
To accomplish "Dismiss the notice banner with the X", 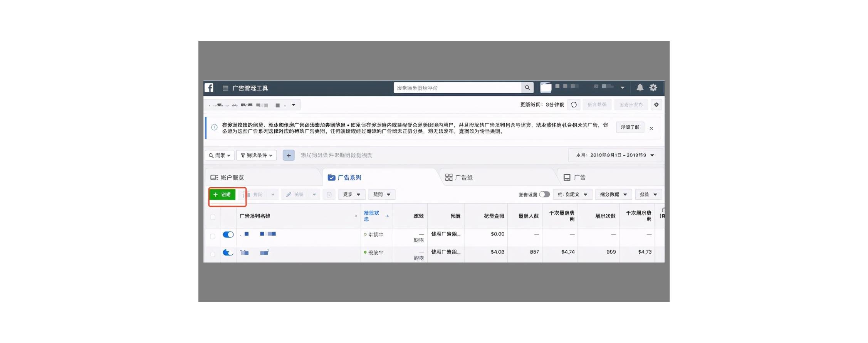I will pyautogui.click(x=651, y=128).
